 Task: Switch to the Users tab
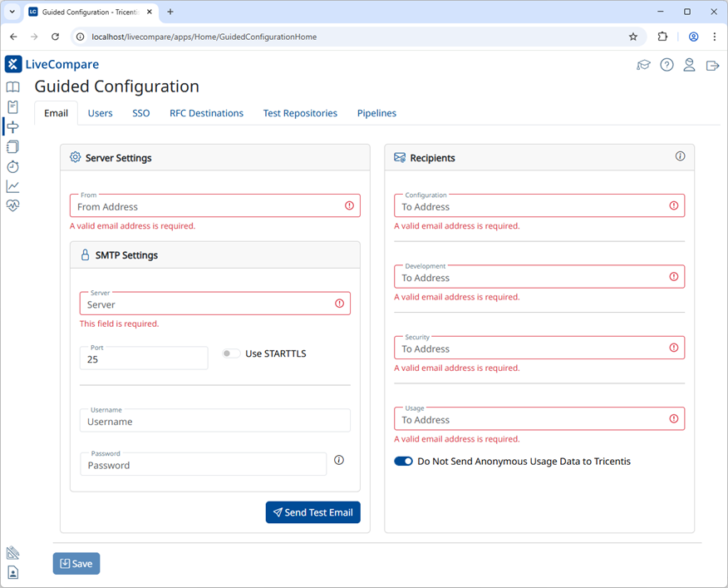coord(100,113)
